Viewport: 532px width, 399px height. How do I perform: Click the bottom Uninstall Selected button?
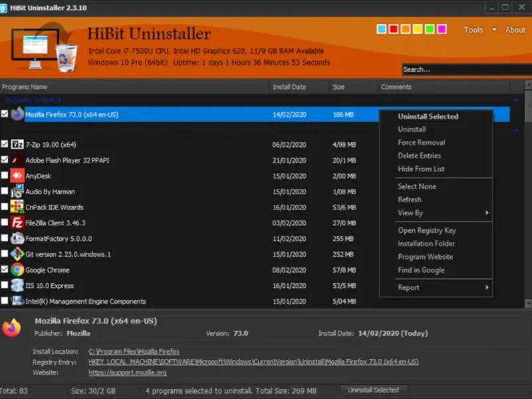pyautogui.click(x=373, y=390)
